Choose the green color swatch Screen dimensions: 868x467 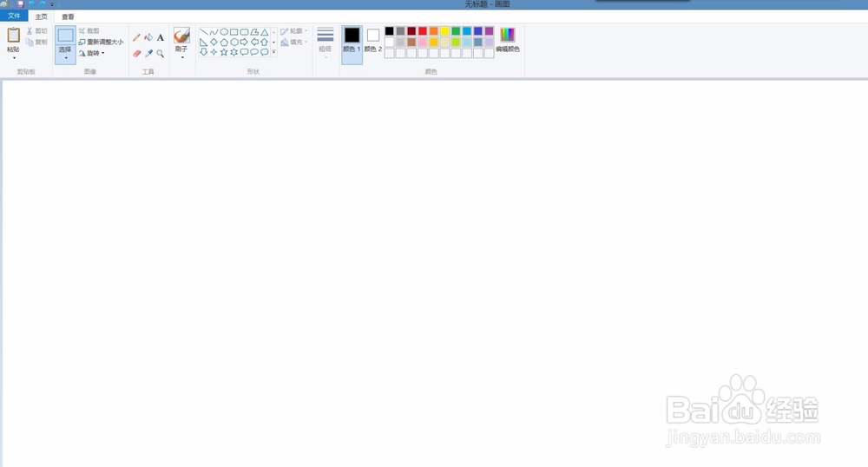point(456,31)
